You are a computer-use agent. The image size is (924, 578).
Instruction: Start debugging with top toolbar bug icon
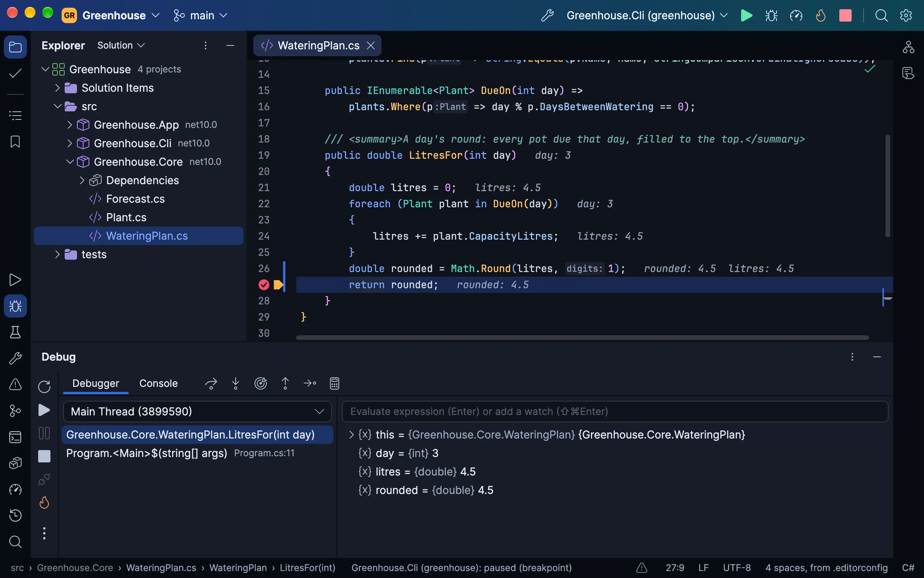coord(772,15)
